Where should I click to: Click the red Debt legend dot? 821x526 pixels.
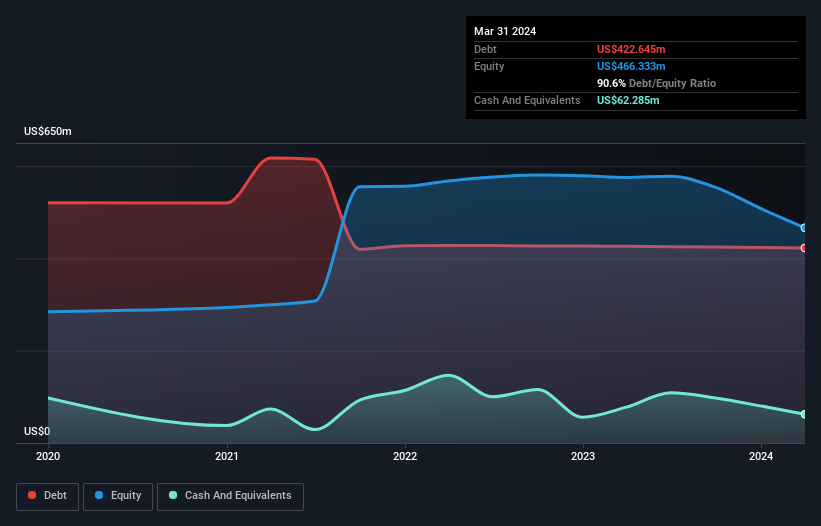pos(32,495)
